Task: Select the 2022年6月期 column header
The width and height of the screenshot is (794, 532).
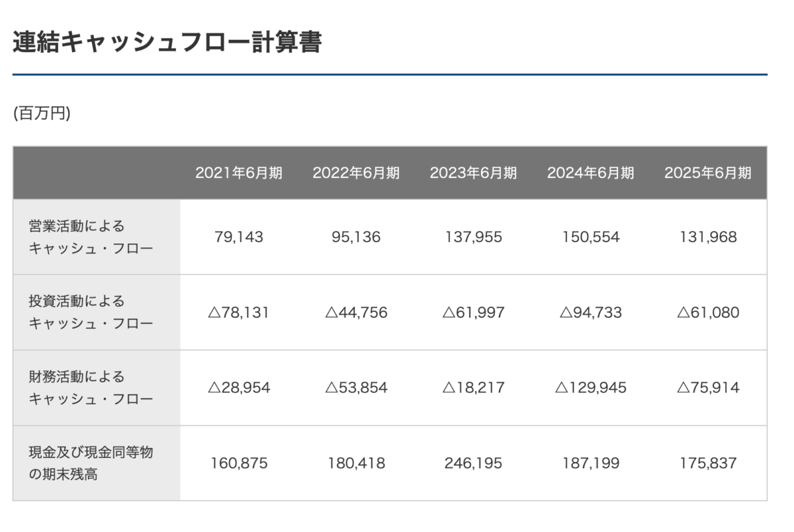Action: pyautogui.click(x=356, y=173)
